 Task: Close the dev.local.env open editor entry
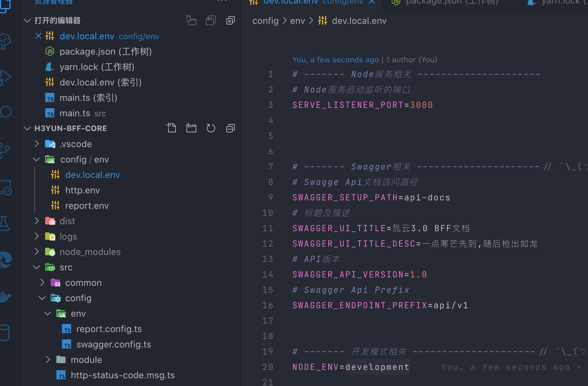coord(39,36)
